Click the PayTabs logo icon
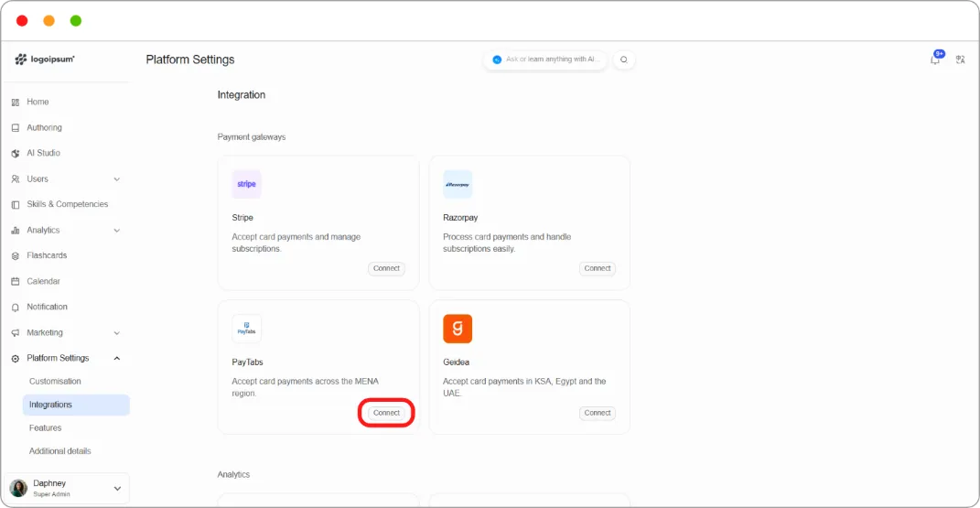Image resolution: width=980 pixels, height=508 pixels. (x=246, y=329)
